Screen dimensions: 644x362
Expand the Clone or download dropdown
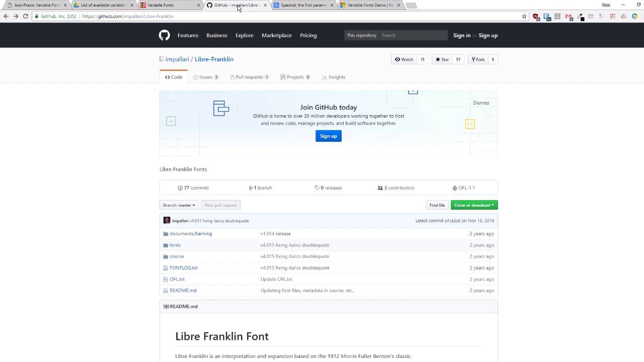[x=474, y=205]
